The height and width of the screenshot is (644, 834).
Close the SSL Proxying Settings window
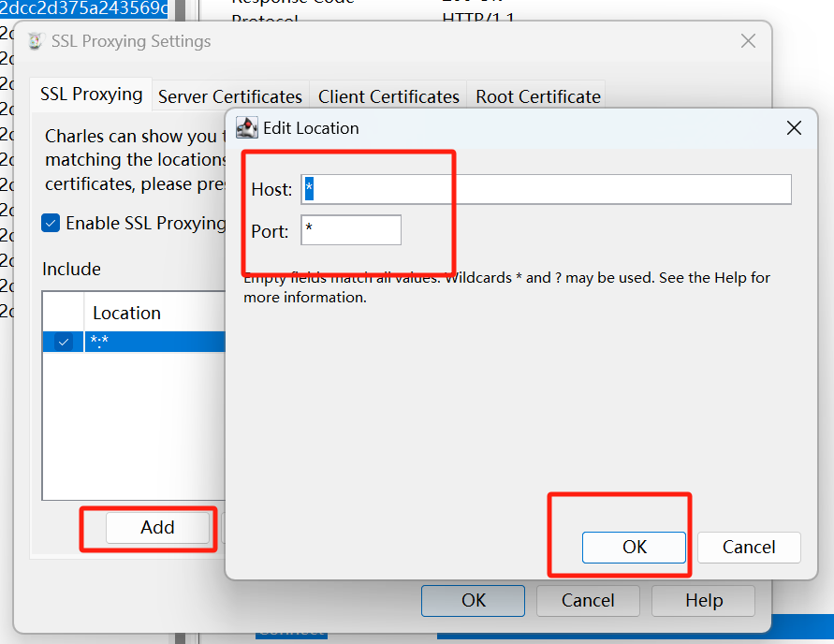point(748,41)
